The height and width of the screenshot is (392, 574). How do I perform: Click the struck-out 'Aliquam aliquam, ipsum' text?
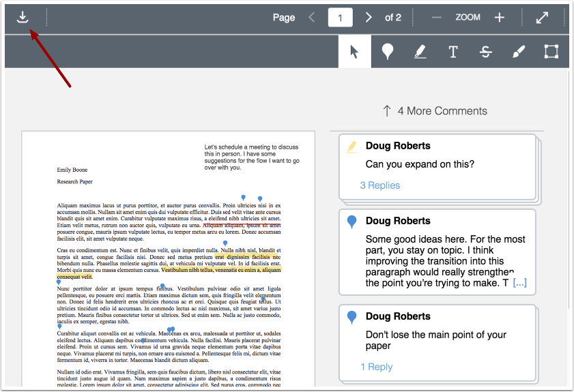[242, 225]
